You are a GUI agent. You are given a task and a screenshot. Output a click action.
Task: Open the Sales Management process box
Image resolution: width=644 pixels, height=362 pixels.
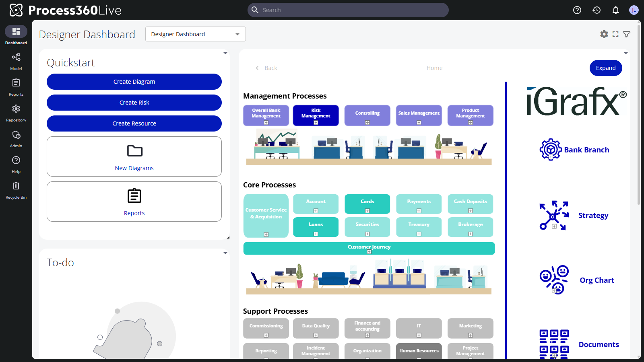(x=419, y=115)
